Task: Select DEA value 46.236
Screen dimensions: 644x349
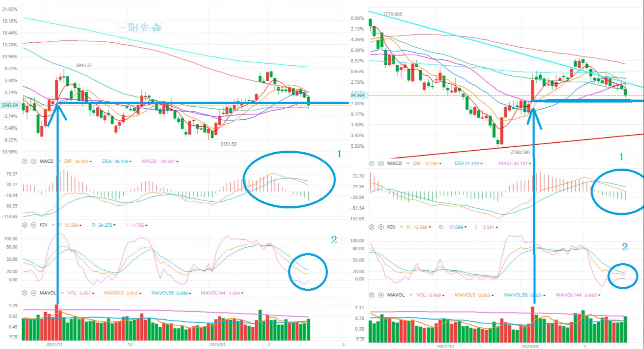Action: pos(121,161)
